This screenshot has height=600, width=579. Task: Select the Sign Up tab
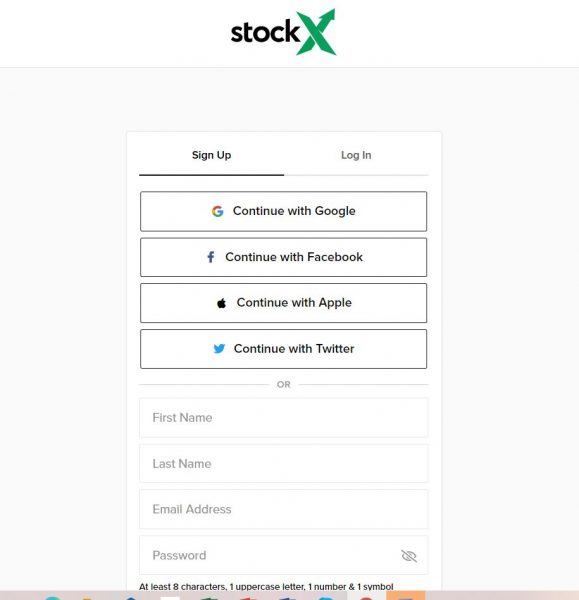point(211,155)
